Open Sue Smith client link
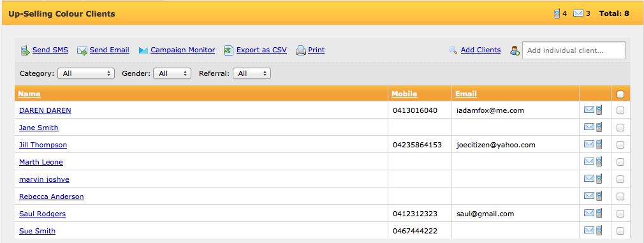 point(38,231)
